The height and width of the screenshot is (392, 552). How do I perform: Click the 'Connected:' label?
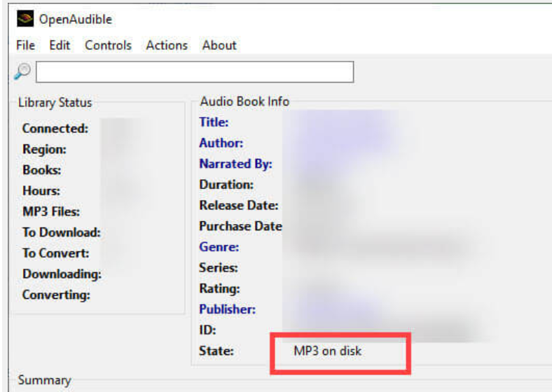coord(55,128)
